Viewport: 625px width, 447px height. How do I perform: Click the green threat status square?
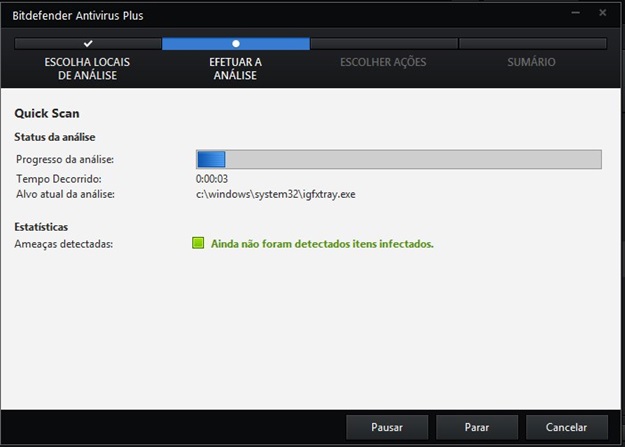[x=198, y=243]
